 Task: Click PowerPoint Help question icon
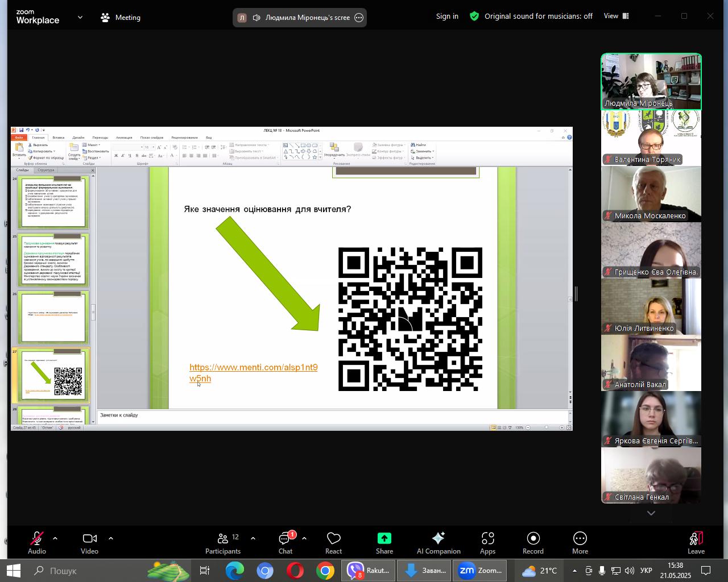click(569, 138)
